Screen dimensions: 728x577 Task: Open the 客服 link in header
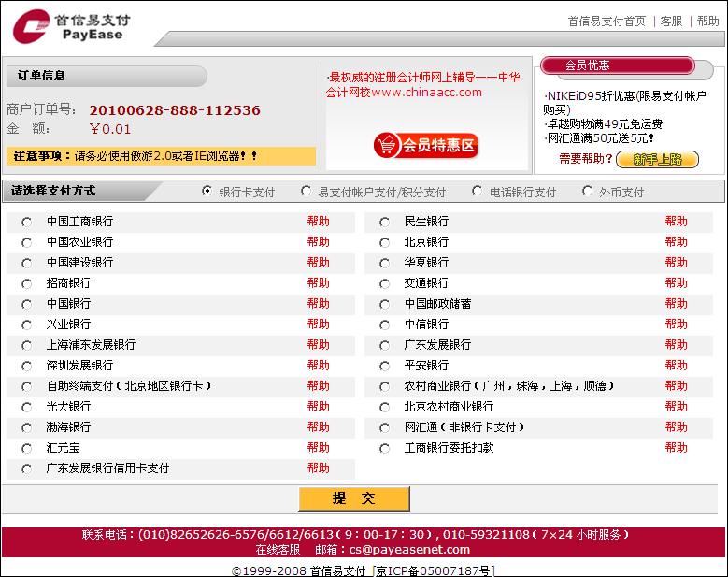click(671, 21)
